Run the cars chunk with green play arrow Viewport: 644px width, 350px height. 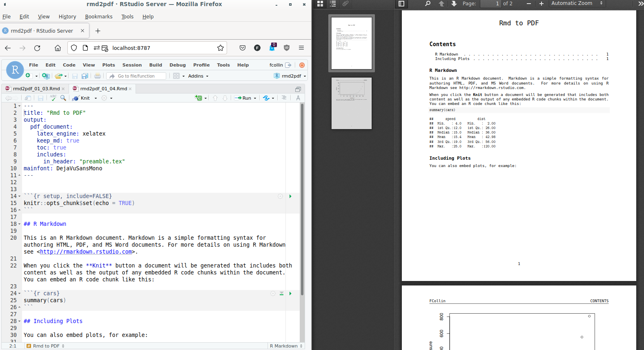[x=290, y=294]
